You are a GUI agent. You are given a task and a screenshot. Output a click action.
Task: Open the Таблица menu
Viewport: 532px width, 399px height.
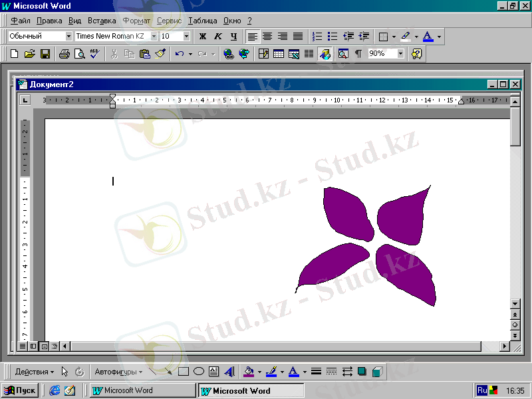coord(202,21)
